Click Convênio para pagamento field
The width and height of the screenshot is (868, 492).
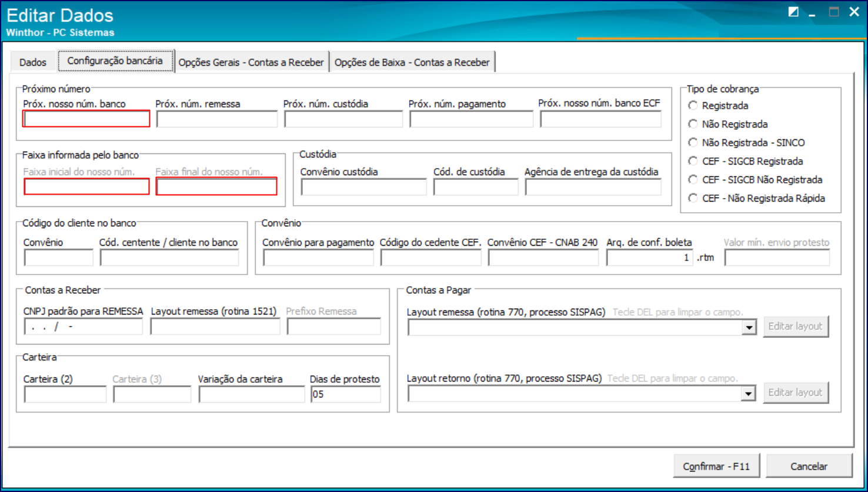(x=318, y=257)
